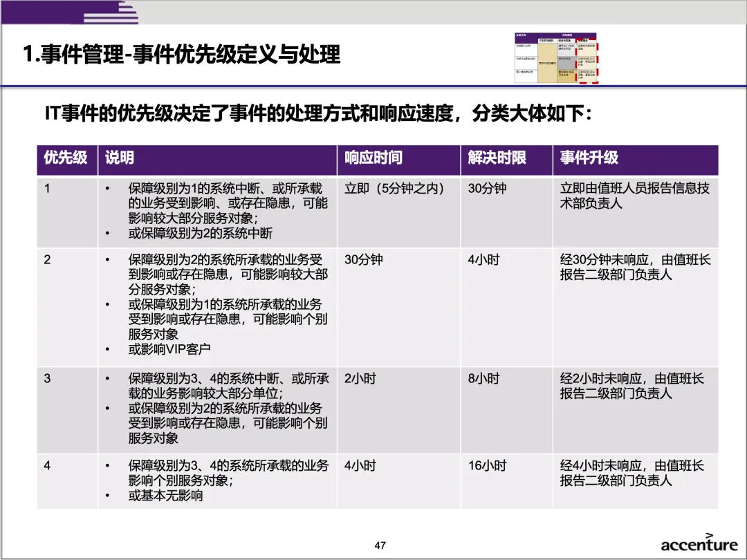Open the small matrix thumbnail beside the title

556,58
